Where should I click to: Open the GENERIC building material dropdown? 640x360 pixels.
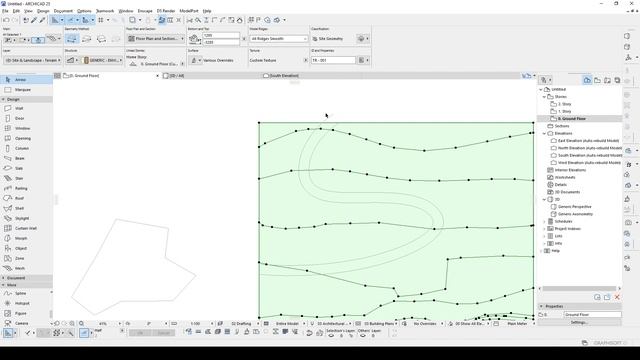click(x=102, y=60)
